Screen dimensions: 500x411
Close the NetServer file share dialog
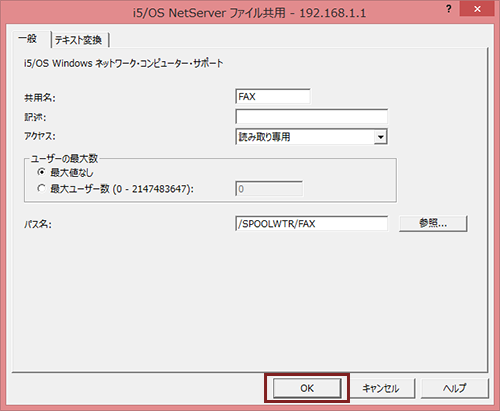pos(477,9)
